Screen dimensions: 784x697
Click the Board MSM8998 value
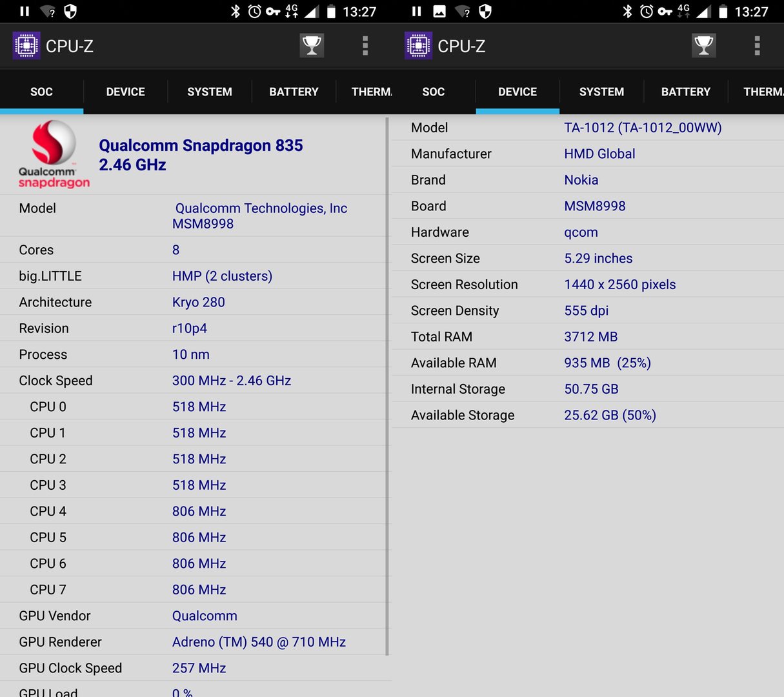pyautogui.click(x=595, y=206)
